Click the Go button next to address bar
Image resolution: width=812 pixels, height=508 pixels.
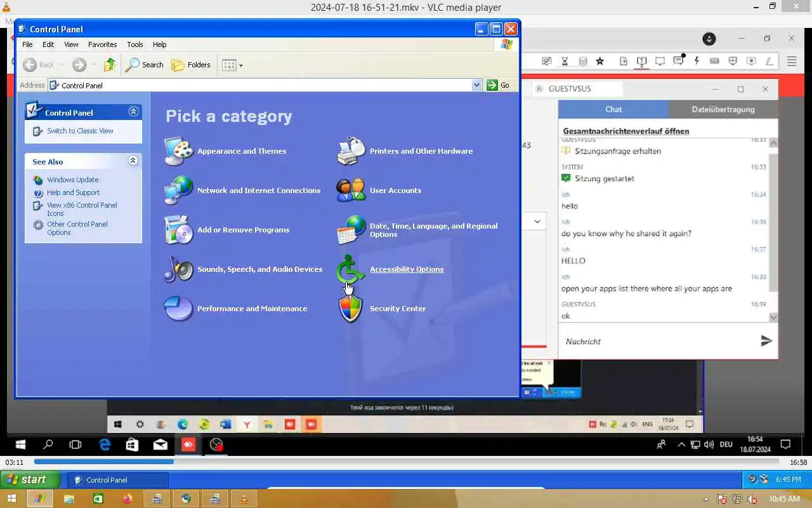click(x=499, y=85)
